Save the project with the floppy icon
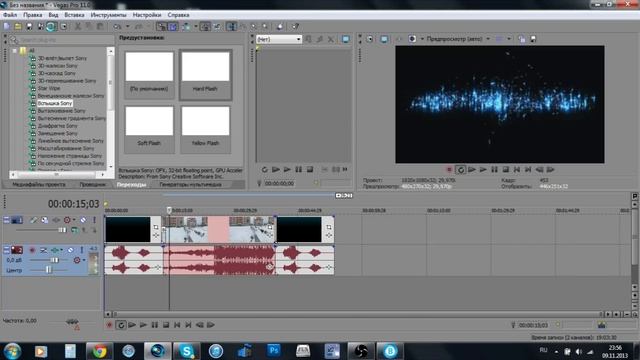The image size is (640, 360). (x=29, y=27)
